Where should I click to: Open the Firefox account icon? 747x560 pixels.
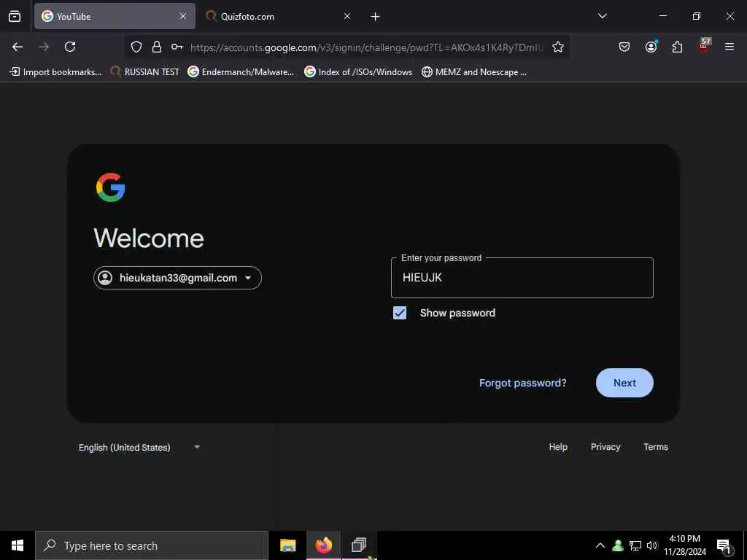[x=651, y=47]
